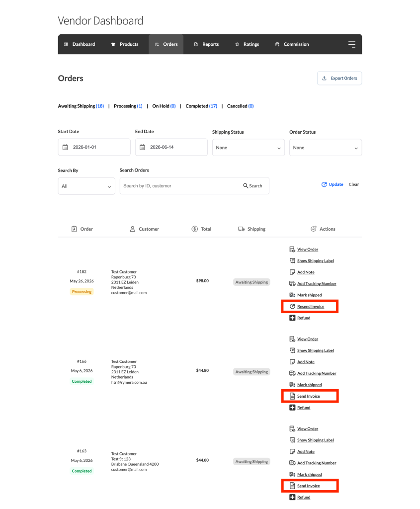Open the hamburger menu in navigation bar
This screenshot has height=509, width=420.
(x=352, y=44)
